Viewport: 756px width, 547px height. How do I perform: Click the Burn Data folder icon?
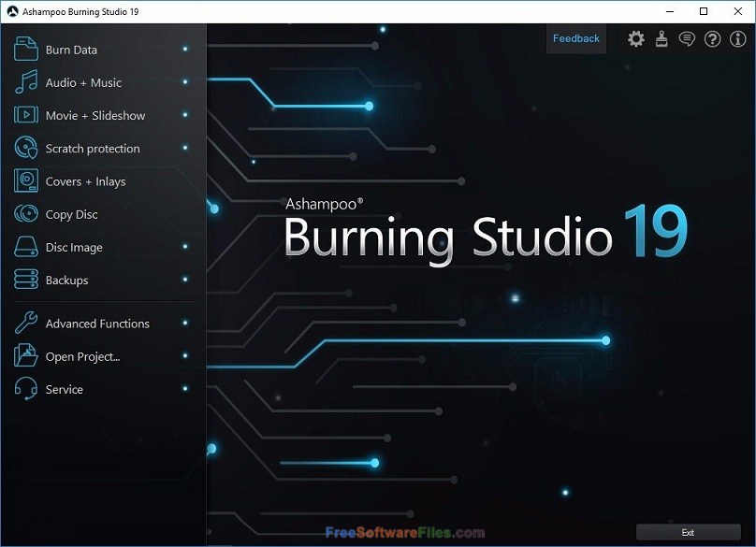click(25, 50)
